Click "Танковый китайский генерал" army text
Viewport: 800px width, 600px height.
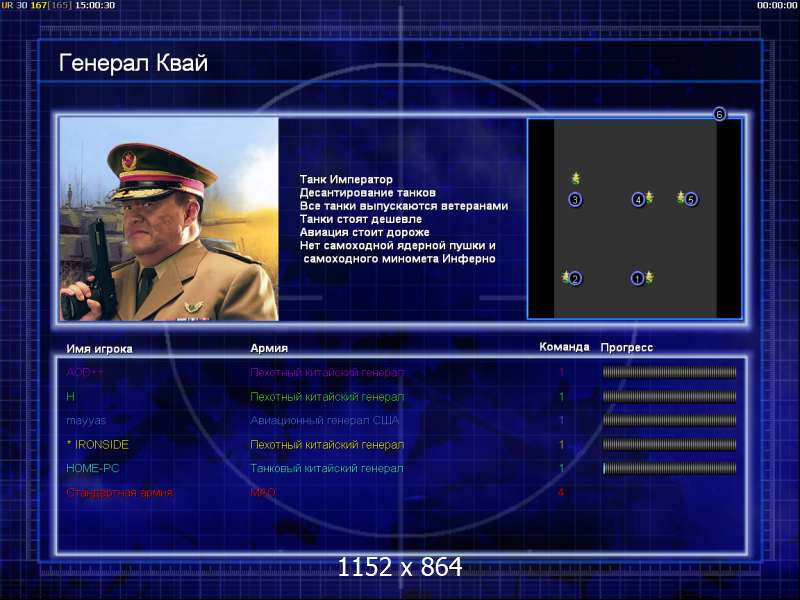(327, 468)
